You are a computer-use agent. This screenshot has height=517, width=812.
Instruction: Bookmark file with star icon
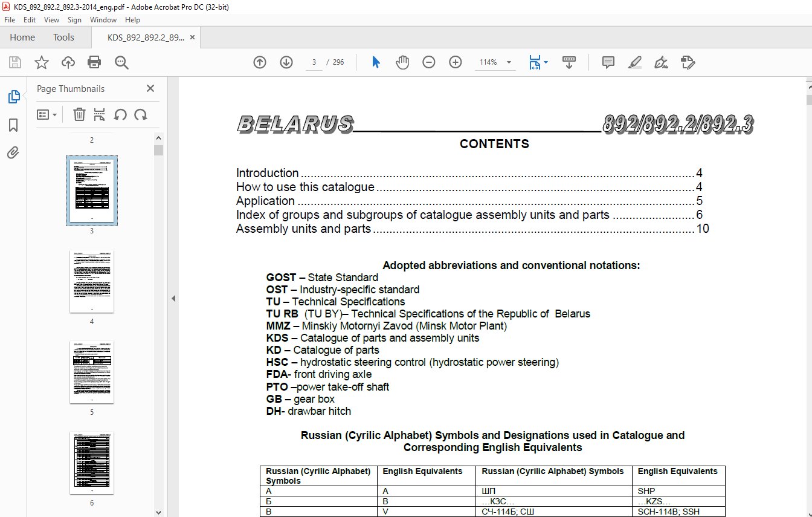coord(41,62)
